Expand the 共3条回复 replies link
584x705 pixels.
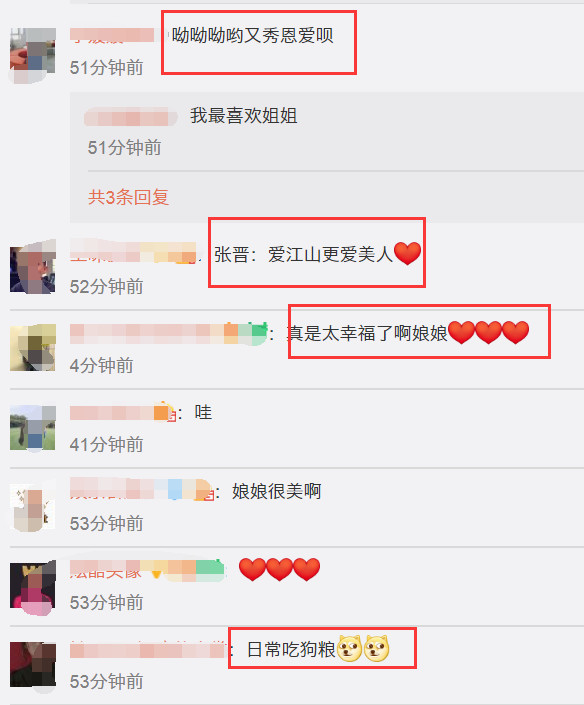coord(128,197)
